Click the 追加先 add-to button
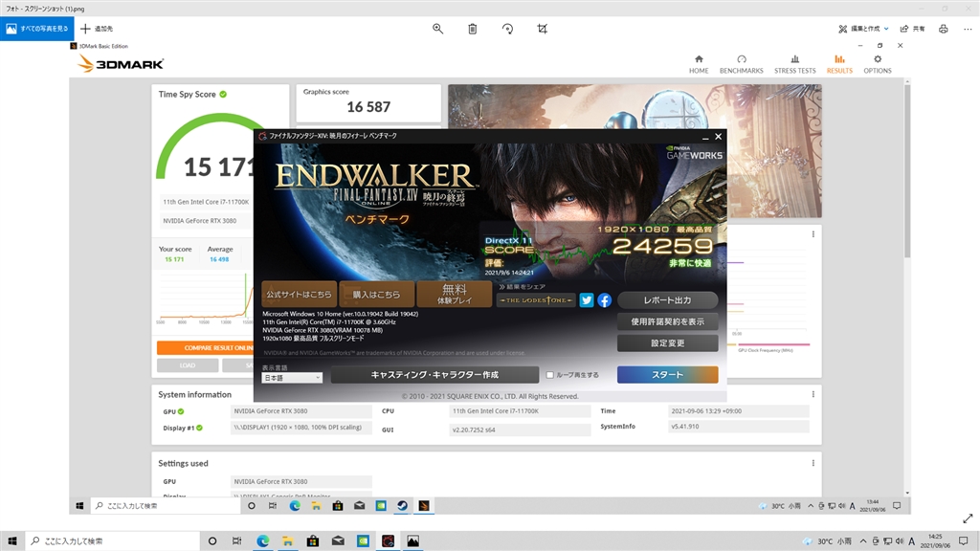The height and width of the screenshot is (551, 980). pos(97,29)
